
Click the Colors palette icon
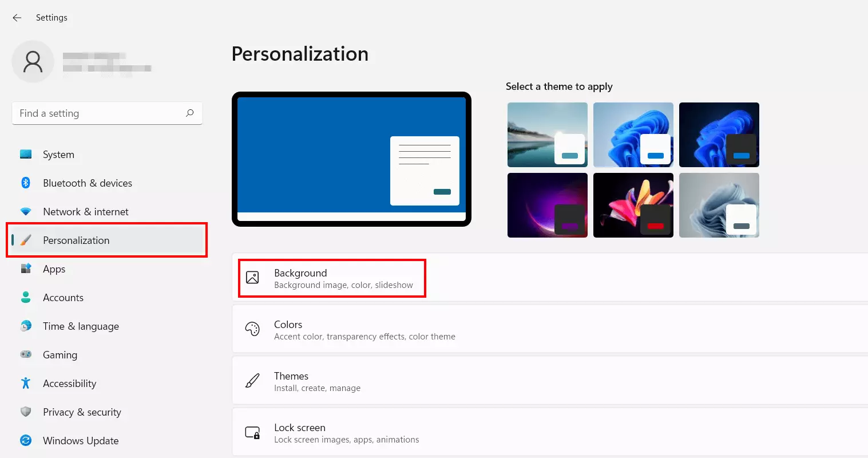252,329
